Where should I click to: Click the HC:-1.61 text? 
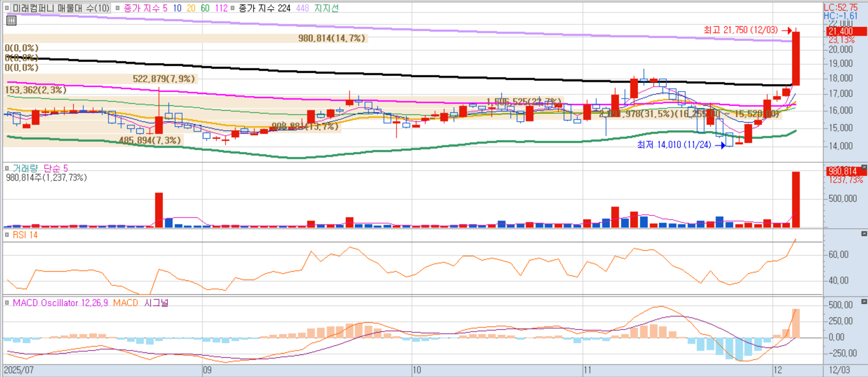[840, 16]
